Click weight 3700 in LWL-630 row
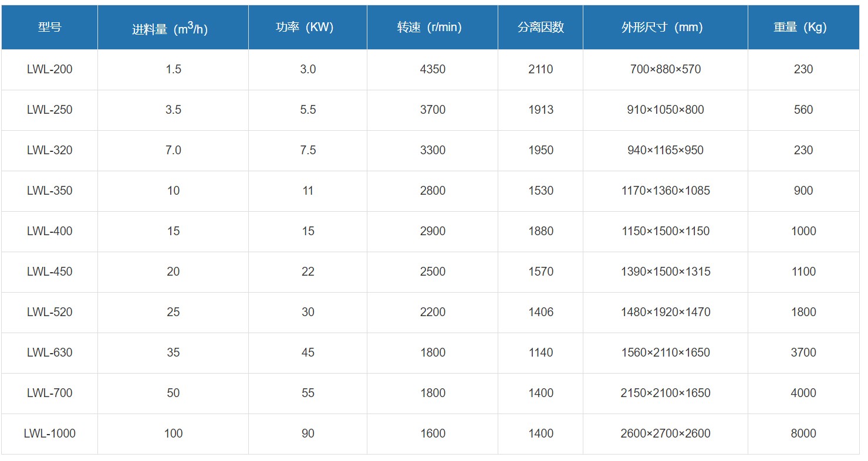 click(803, 352)
